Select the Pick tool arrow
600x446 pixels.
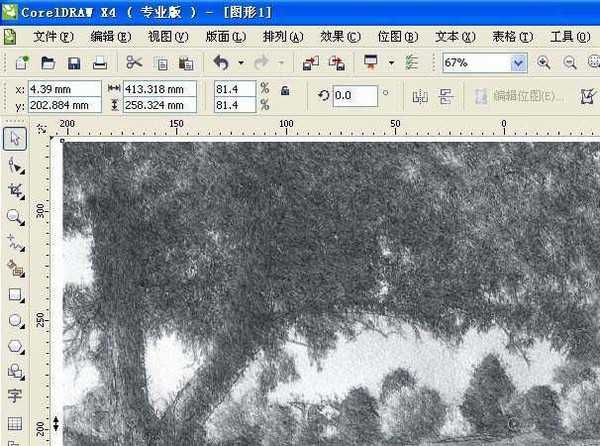[15, 138]
